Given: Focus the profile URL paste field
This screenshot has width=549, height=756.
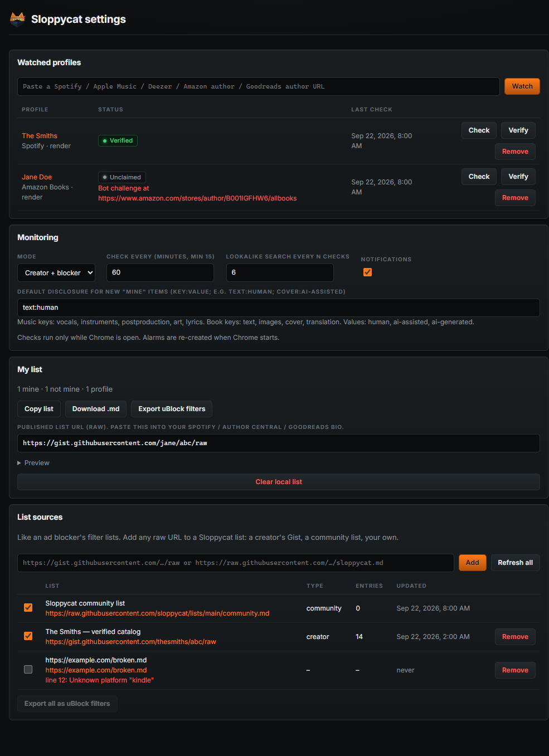Looking at the screenshot, I should (x=259, y=86).
